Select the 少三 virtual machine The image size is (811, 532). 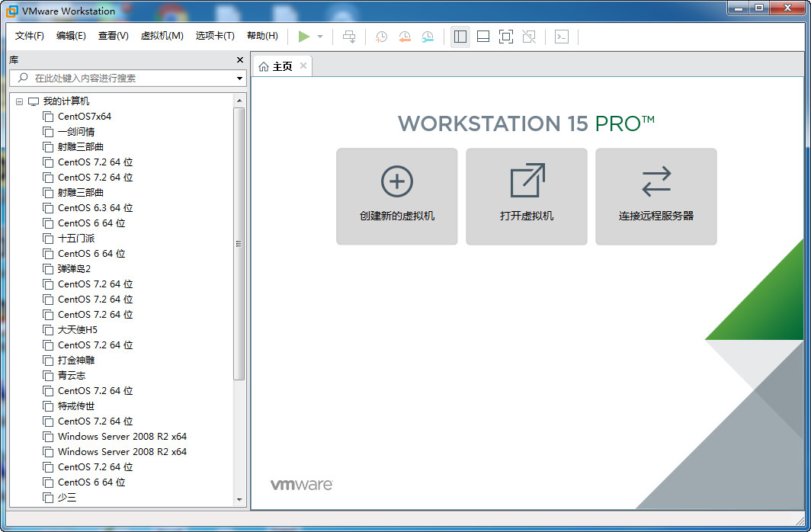coord(67,498)
